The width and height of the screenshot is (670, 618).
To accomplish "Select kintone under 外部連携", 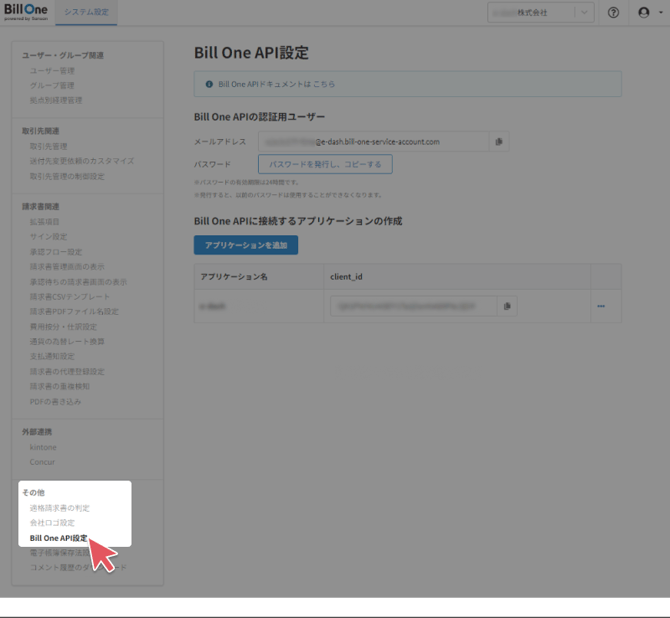I will pos(43,447).
